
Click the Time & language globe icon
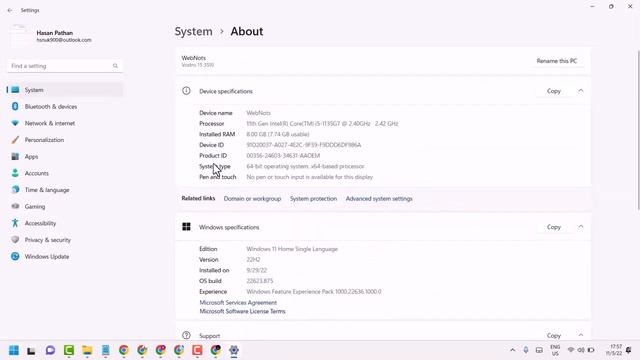pos(15,190)
